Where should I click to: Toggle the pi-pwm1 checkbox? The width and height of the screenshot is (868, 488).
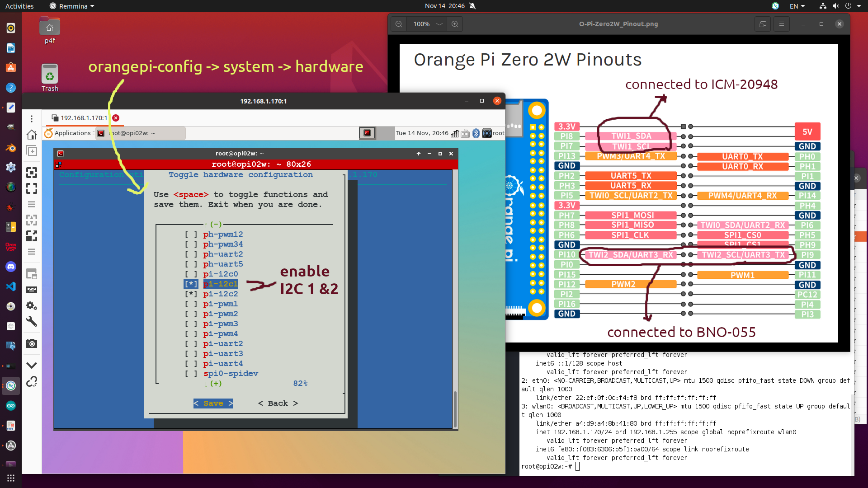pyautogui.click(x=191, y=304)
